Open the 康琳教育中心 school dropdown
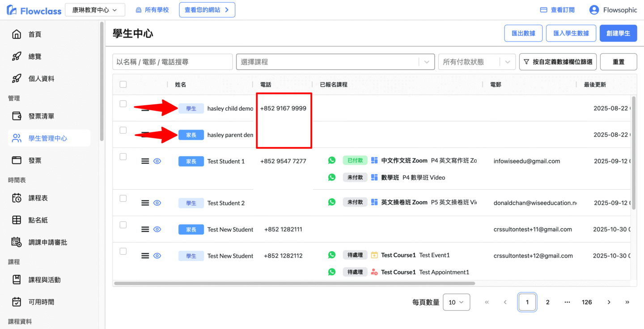The image size is (644, 329). coord(95,10)
